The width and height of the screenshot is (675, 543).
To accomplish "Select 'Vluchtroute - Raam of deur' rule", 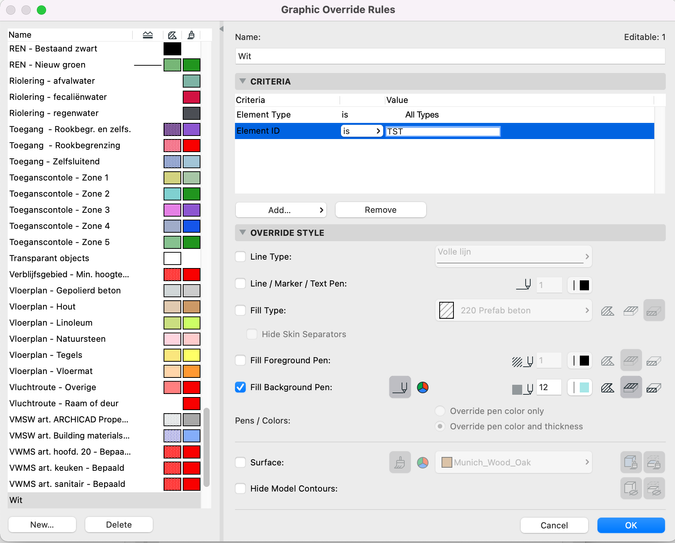I will tap(104, 403).
